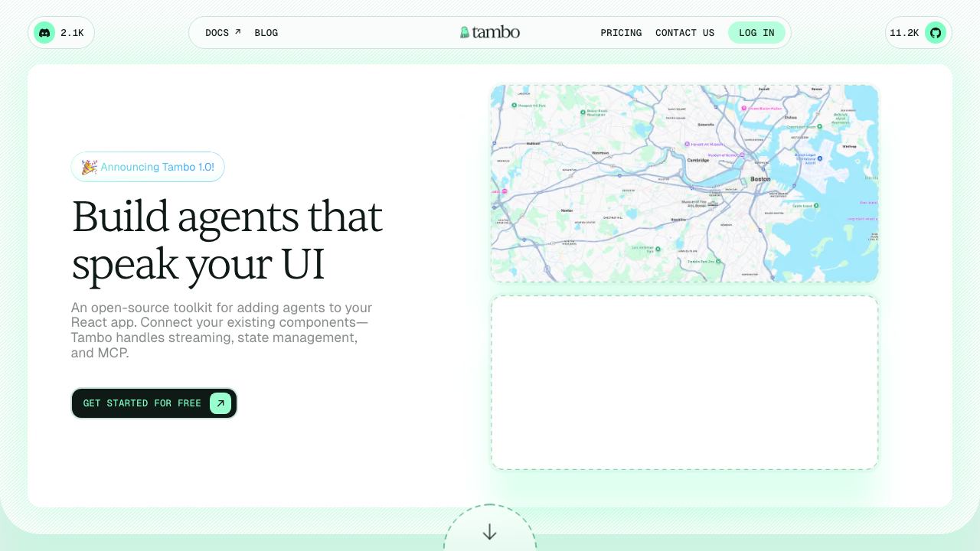Open the Discord community icon
Image resolution: width=980 pixels, height=551 pixels.
click(44, 33)
